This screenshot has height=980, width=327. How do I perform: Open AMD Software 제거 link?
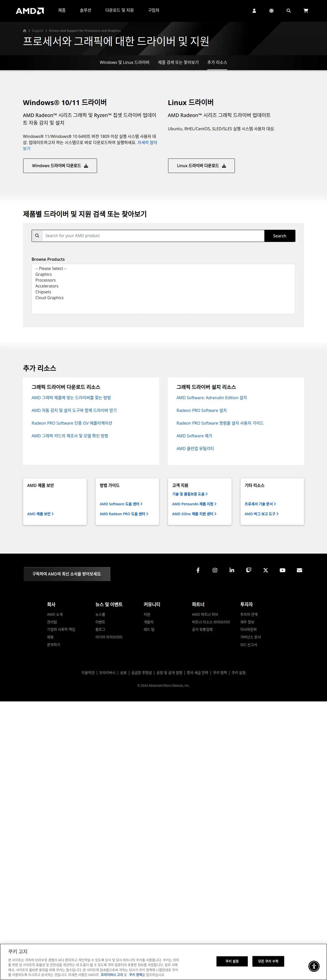coord(194,436)
